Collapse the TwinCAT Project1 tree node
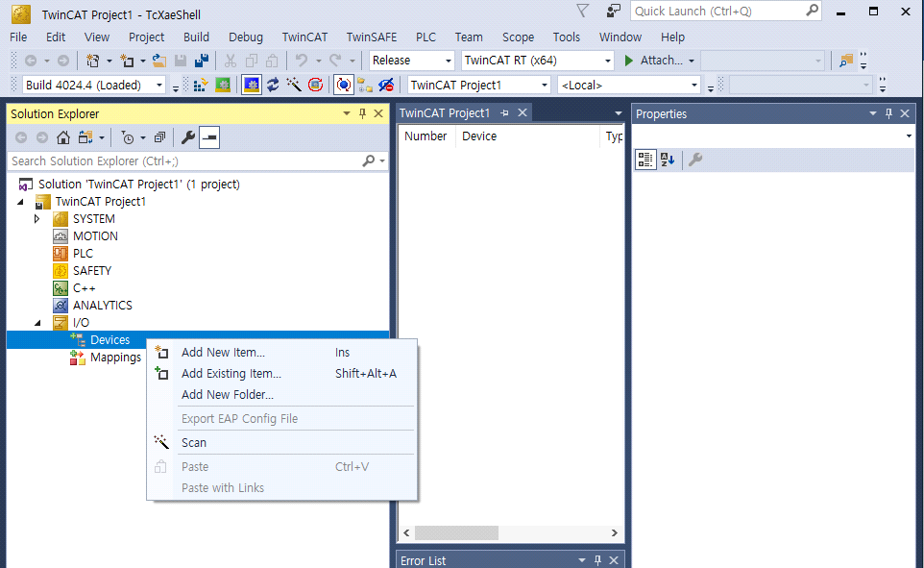Screen dimensions: 924x568 [20, 202]
